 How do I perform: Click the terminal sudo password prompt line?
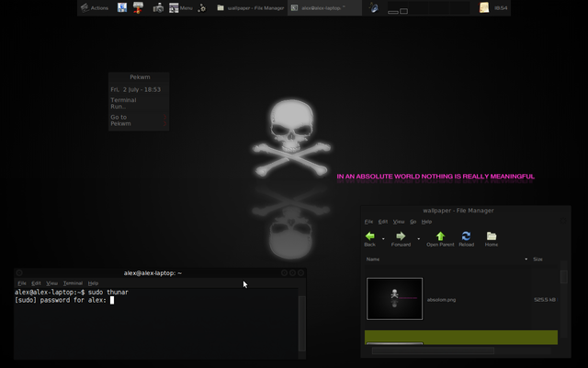[x=64, y=300]
